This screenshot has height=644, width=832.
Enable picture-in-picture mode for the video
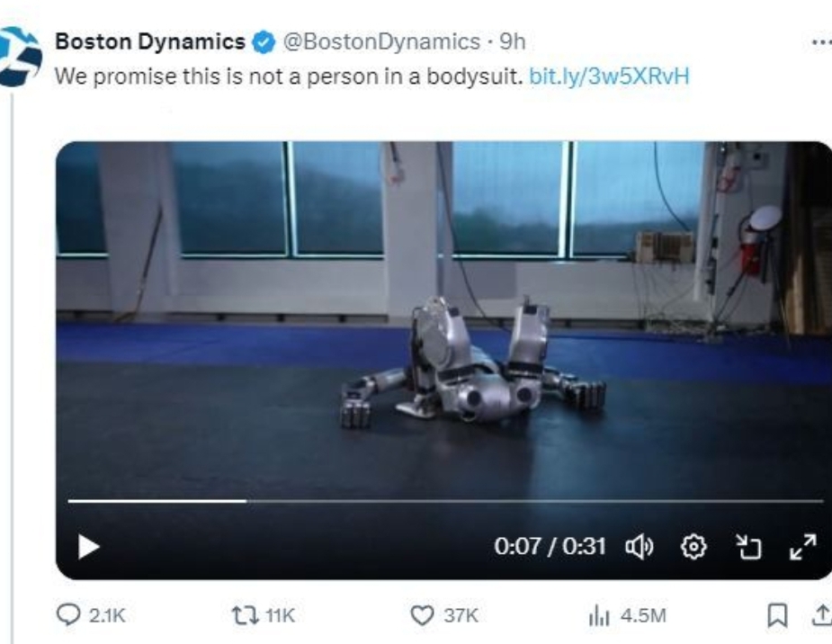748,547
